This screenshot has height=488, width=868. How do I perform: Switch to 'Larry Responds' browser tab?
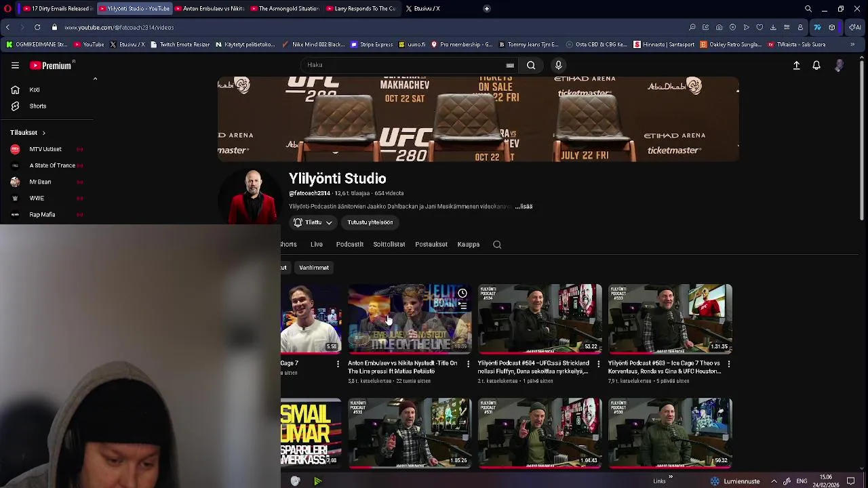pos(360,9)
